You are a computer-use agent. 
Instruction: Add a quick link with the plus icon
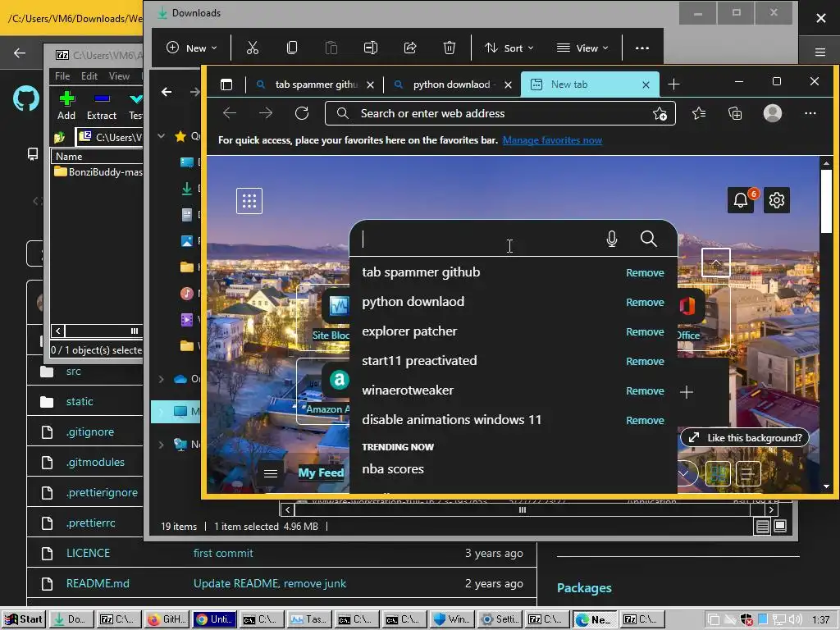[687, 392]
